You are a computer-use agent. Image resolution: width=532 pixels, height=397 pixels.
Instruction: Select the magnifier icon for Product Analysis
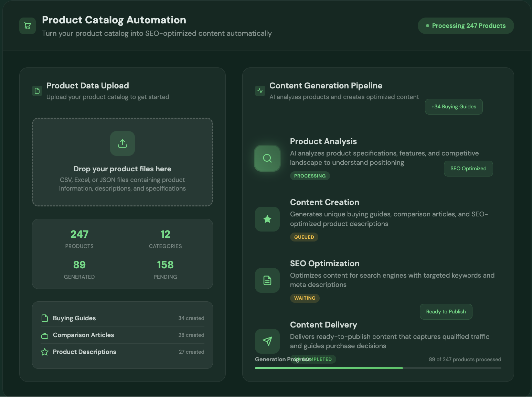(x=267, y=158)
